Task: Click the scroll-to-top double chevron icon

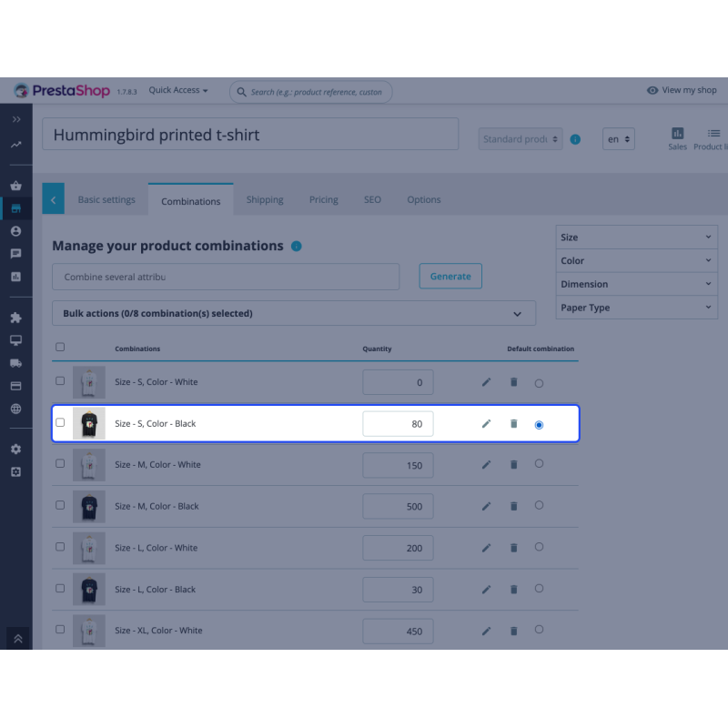Action: pyautogui.click(x=18, y=639)
